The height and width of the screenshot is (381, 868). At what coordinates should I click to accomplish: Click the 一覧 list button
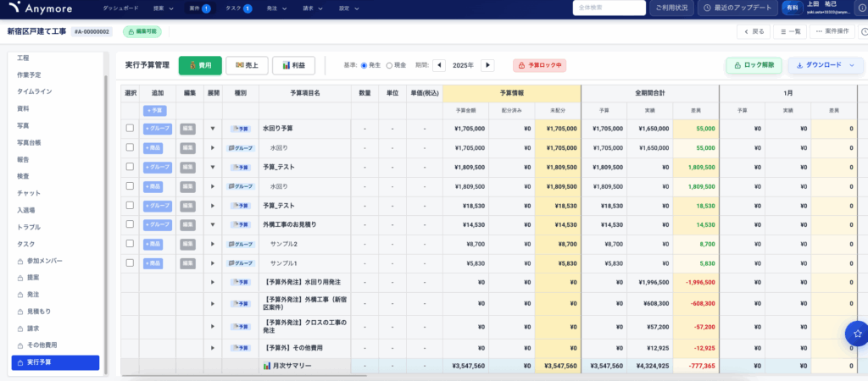pyautogui.click(x=790, y=31)
